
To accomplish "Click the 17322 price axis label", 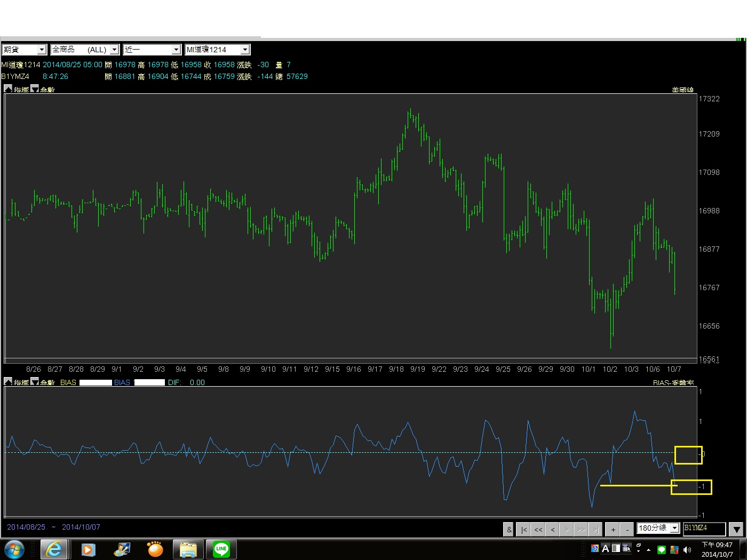I will [x=709, y=99].
